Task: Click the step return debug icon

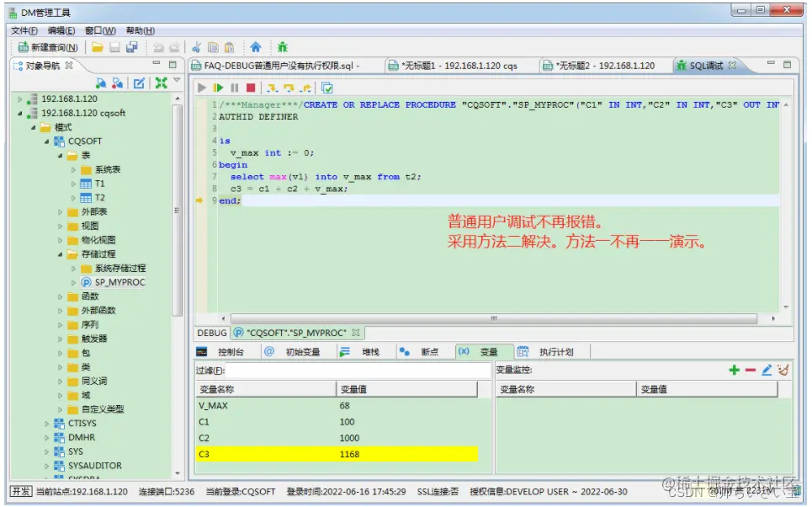Action: [306, 88]
